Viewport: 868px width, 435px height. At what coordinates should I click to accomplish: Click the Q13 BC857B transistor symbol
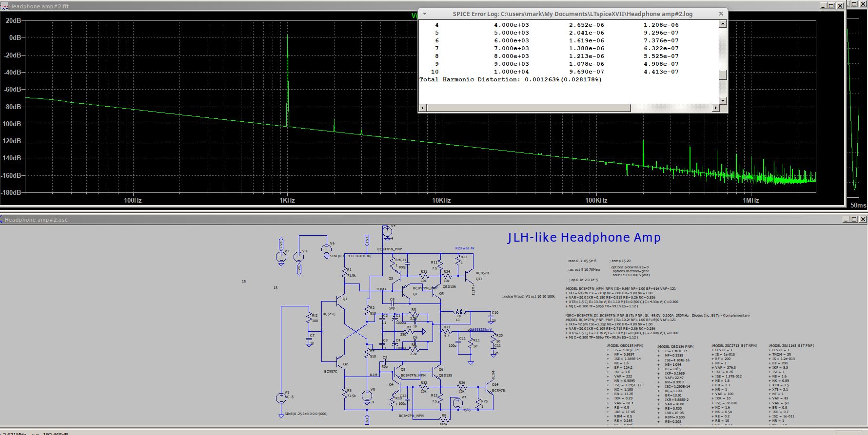[x=468, y=275]
